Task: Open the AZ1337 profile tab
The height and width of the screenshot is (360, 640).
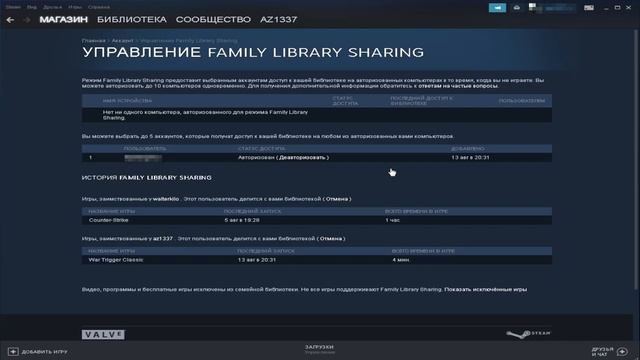Action: click(x=278, y=20)
